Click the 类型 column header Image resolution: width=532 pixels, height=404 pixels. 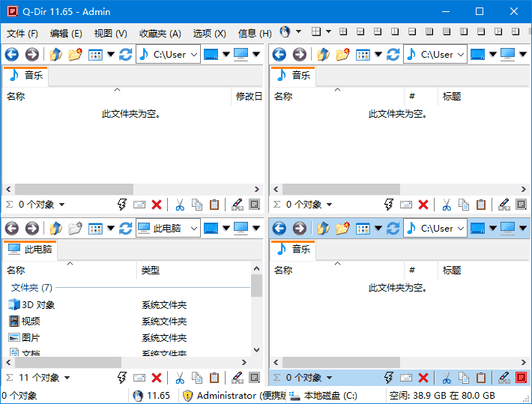tap(151, 270)
